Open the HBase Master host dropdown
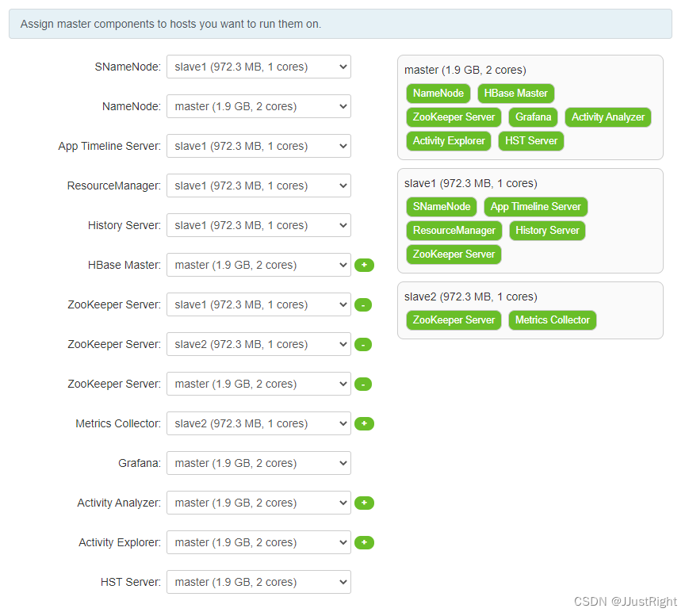This screenshot has height=616, width=689. (258, 265)
